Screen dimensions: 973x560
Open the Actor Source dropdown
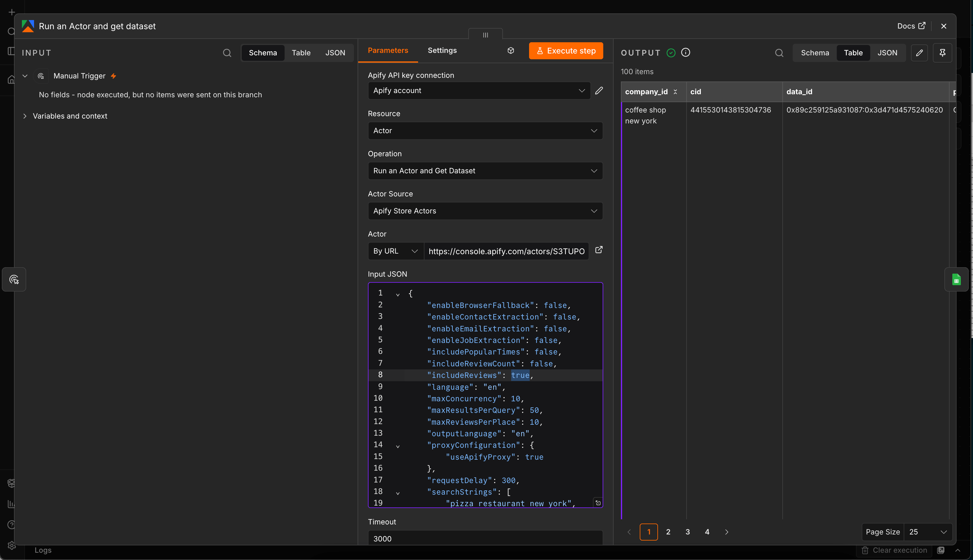click(485, 211)
